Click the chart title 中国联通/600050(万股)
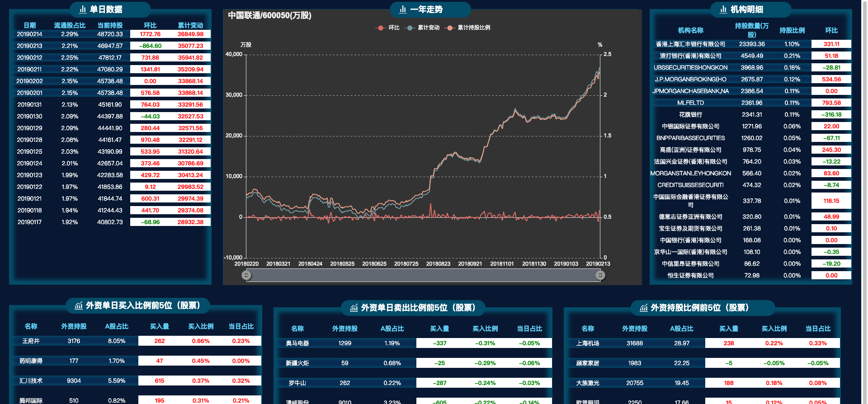868x404 pixels. click(269, 15)
